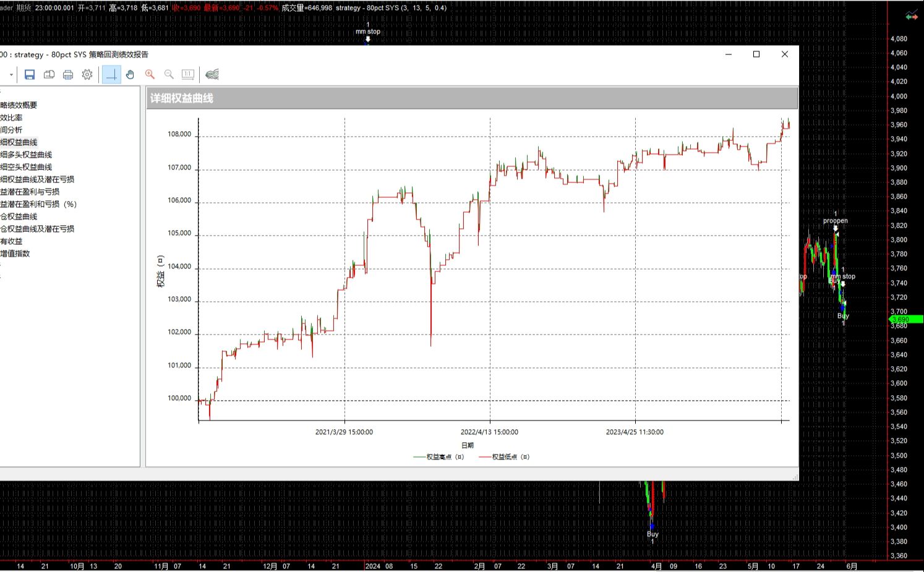
Task: Open 细多头权益曲线 long equity curve
Action: 26,155
